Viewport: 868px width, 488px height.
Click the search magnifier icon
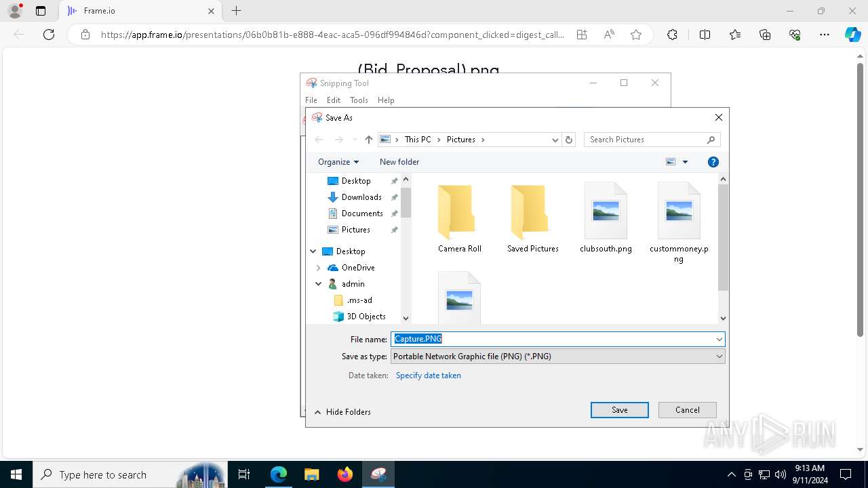pos(711,140)
